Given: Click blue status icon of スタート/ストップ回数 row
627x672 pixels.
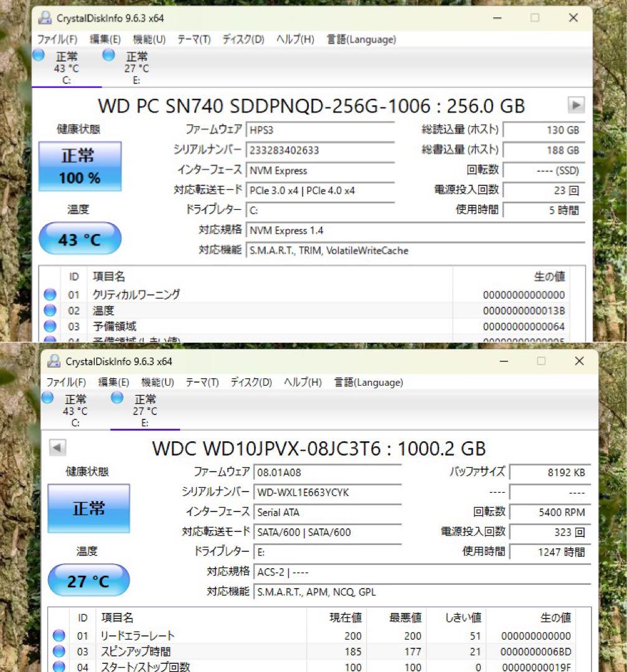Looking at the screenshot, I should [59, 667].
